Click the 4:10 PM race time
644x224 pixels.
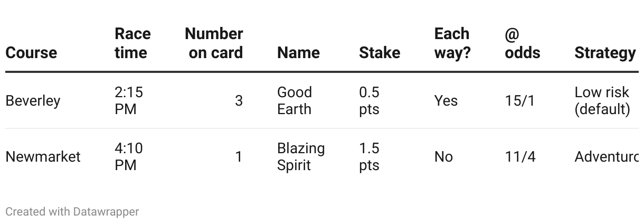click(128, 157)
